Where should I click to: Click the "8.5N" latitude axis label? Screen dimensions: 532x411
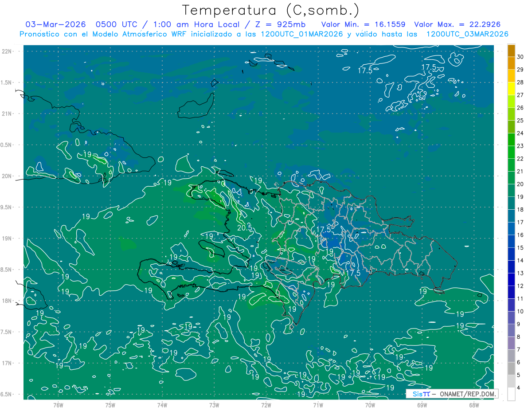point(7,270)
